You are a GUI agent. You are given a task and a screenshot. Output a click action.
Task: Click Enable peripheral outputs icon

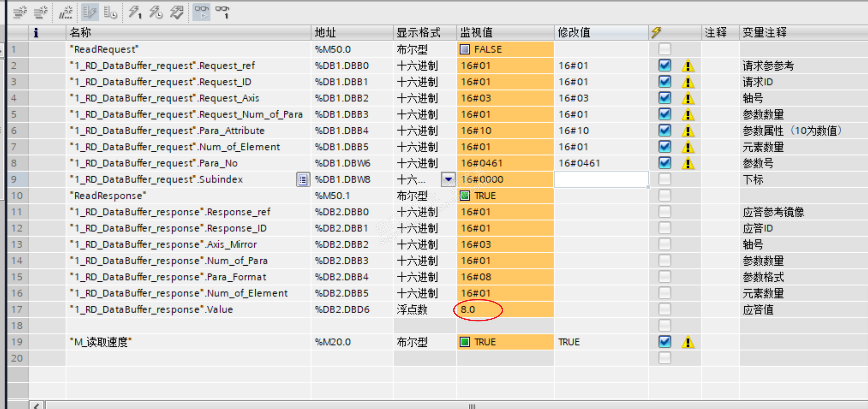pos(177,13)
